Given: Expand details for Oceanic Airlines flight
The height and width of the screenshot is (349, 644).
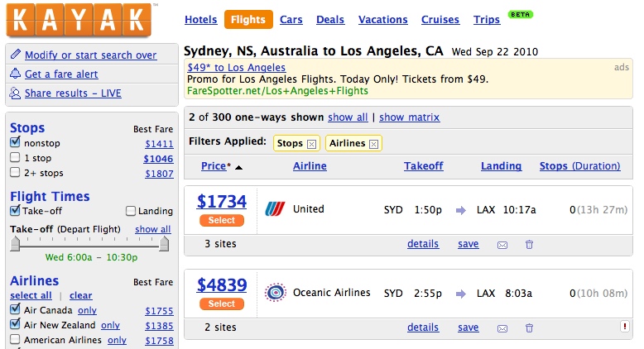Looking at the screenshot, I should (x=423, y=327).
